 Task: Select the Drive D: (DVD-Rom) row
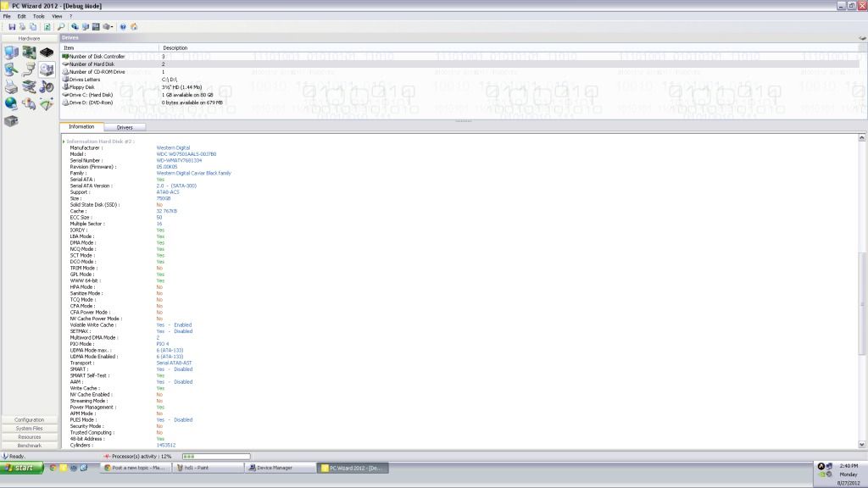click(x=460, y=103)
